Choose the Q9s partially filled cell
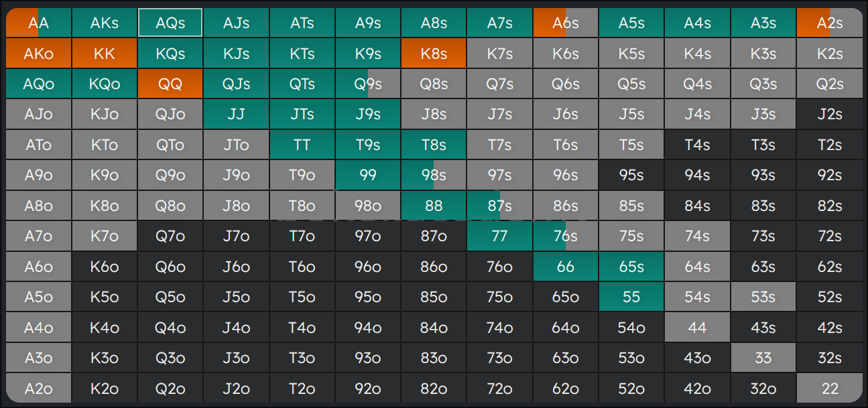Screen dimensions: 868x408 click(x=368, y=84)
